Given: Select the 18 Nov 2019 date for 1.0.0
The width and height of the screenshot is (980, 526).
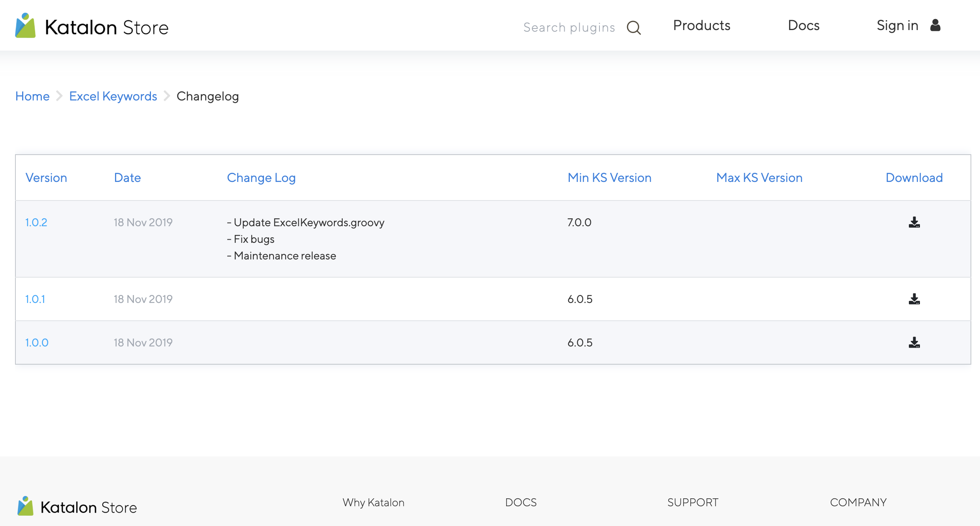Looking at the screenshot, I should (x=143, y=342).
